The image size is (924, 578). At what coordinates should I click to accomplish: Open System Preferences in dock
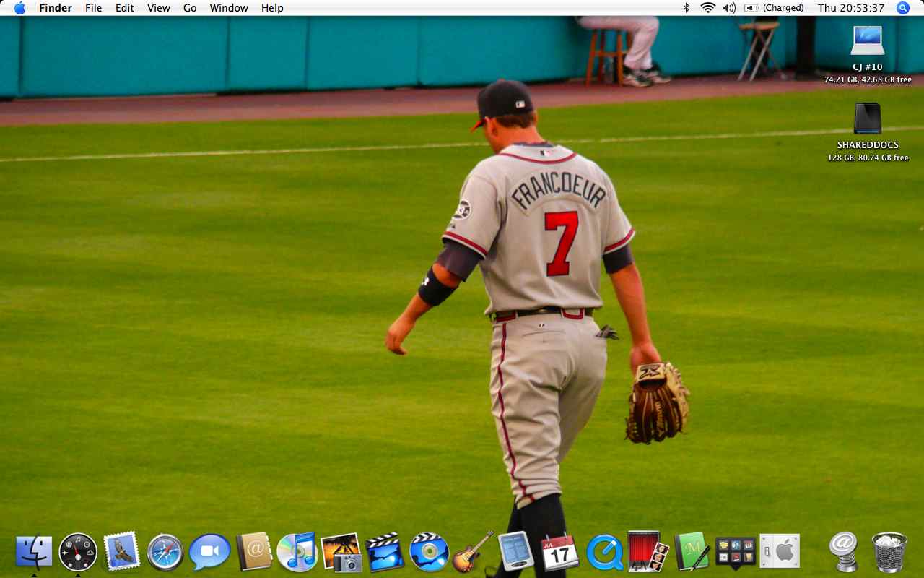tap(780, 552)
